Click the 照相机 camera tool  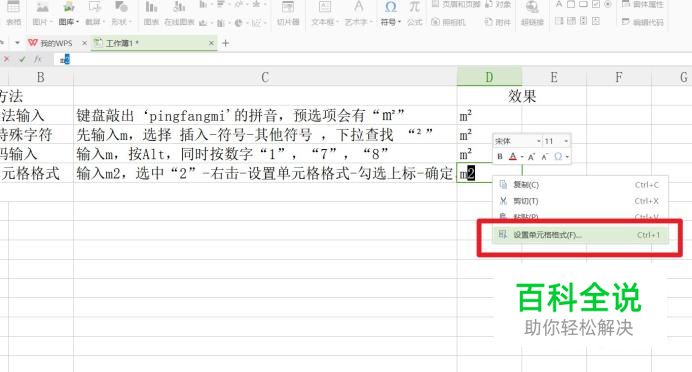448,22
